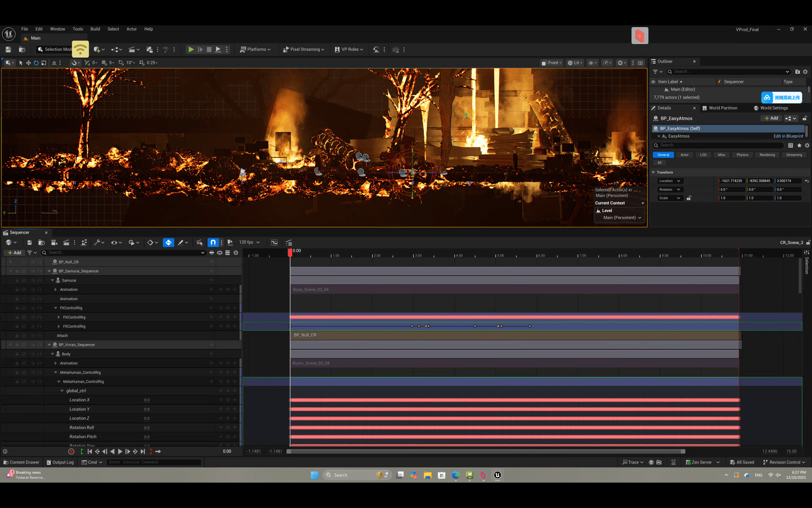Click Edit in Blueprint link
The image size is (812, 508).
[x=788, y=136]
